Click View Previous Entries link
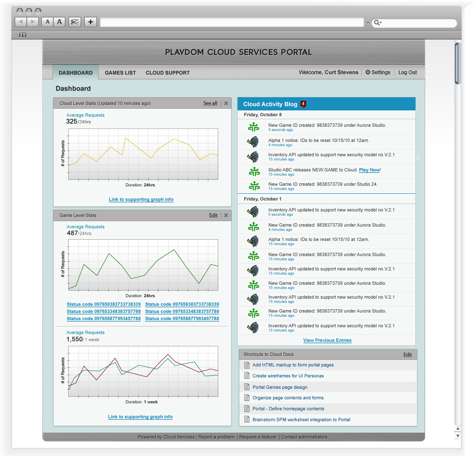Screen dimensions: 474x476 point(327,340)
